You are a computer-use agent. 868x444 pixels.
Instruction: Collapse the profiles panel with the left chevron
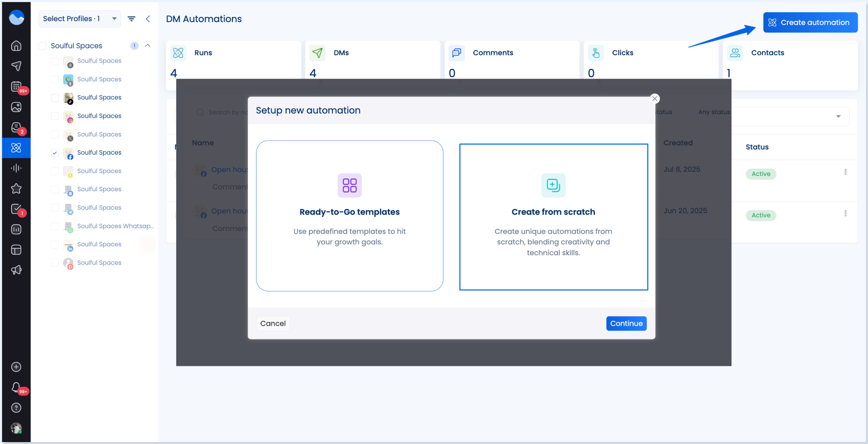click(x=148, y=19)
